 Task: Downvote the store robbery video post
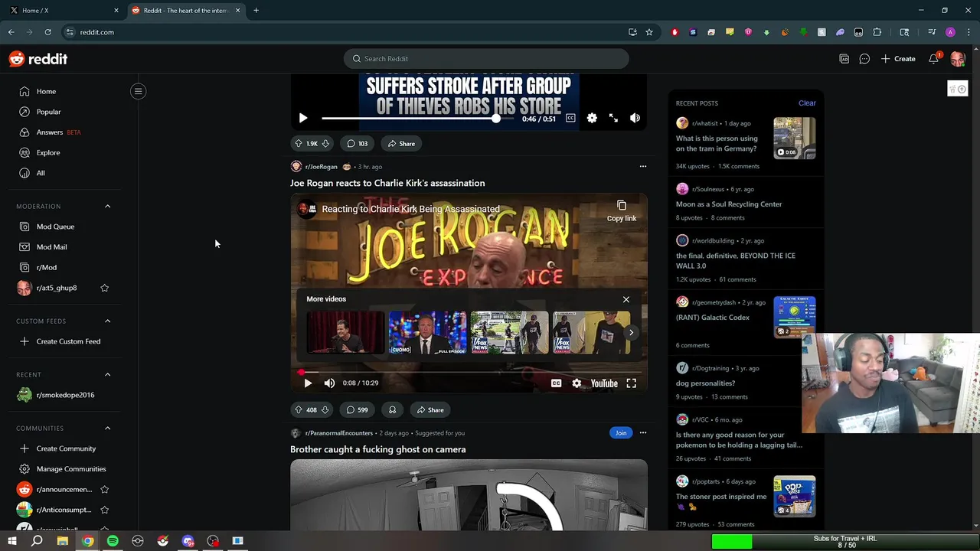tap(325, 143)
